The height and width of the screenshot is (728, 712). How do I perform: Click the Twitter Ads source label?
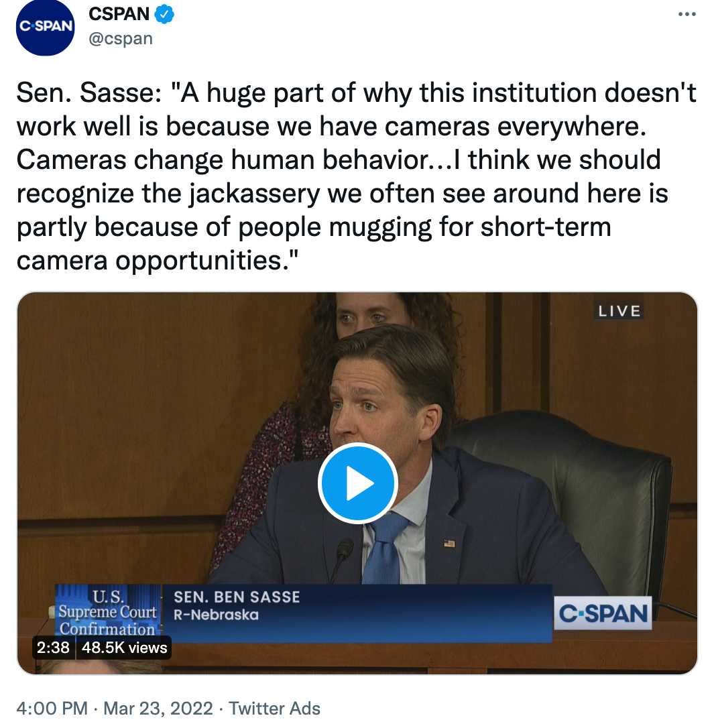click(274, 708)
